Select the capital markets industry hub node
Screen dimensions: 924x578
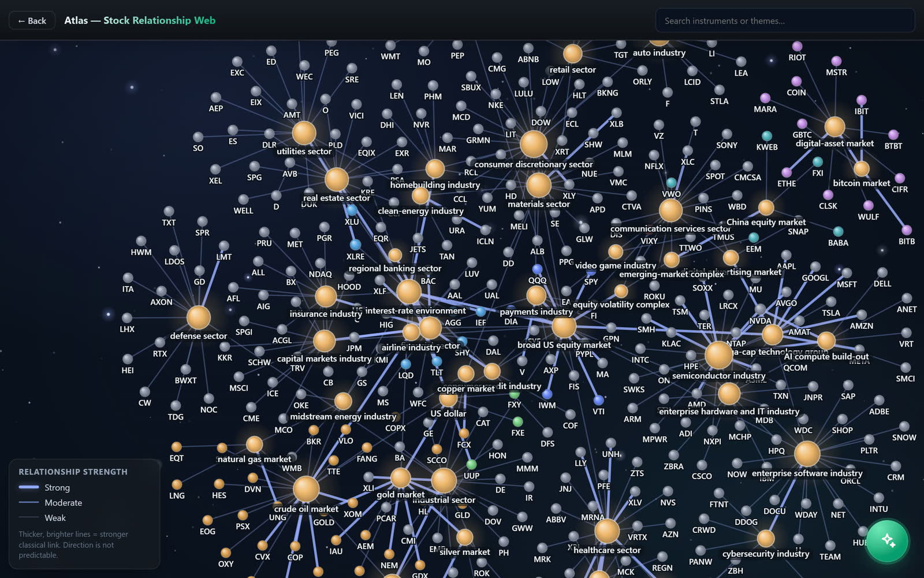(324, 341)
